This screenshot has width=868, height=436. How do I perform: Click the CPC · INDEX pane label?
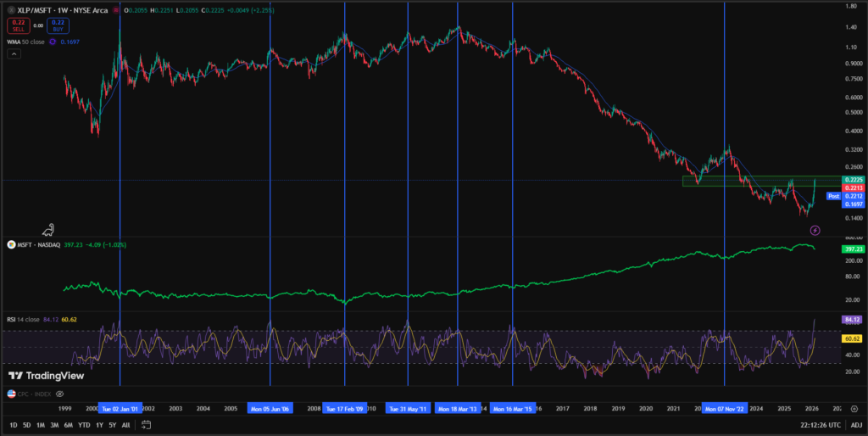click(x=34, y=394)
